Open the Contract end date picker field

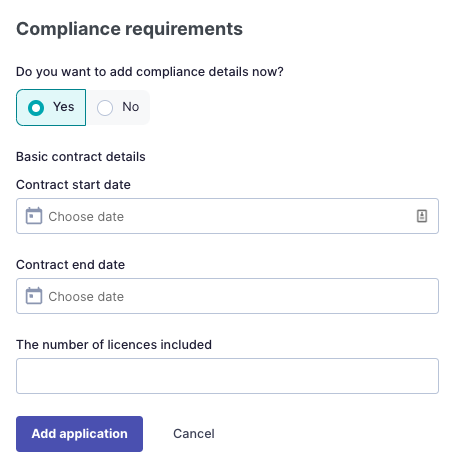tap(227, 296)
